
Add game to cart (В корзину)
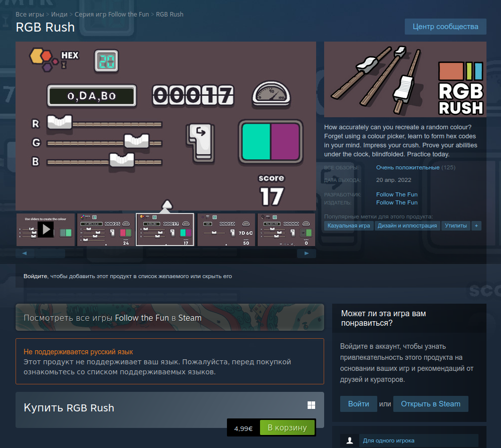tap(287, 428)
